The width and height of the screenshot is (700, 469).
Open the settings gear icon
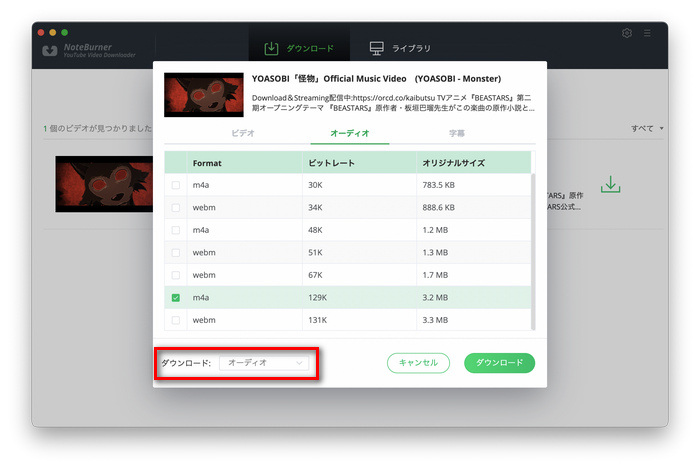pos(626,33)
